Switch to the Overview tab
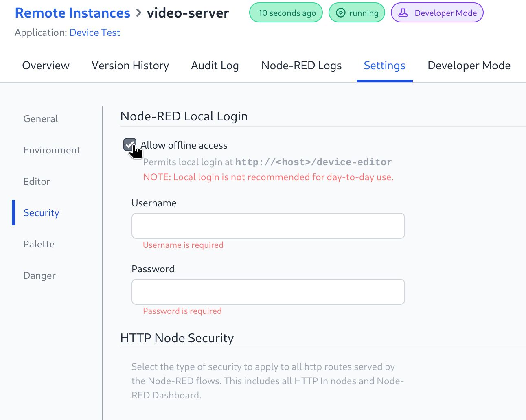The width and height of the screenshot is (526, 420). (x=46, y=66)
